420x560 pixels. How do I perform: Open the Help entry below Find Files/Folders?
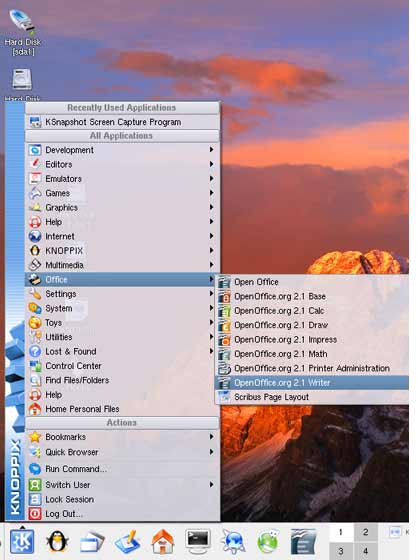[122, 395]
